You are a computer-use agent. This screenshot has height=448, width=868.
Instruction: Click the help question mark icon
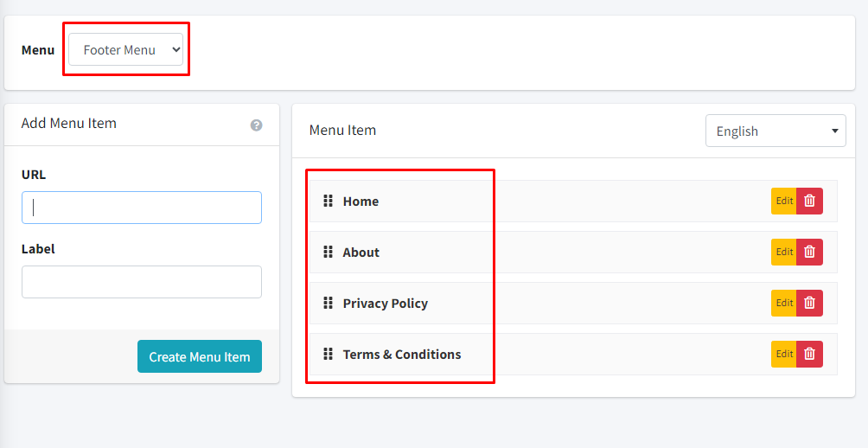click(256, 125)
